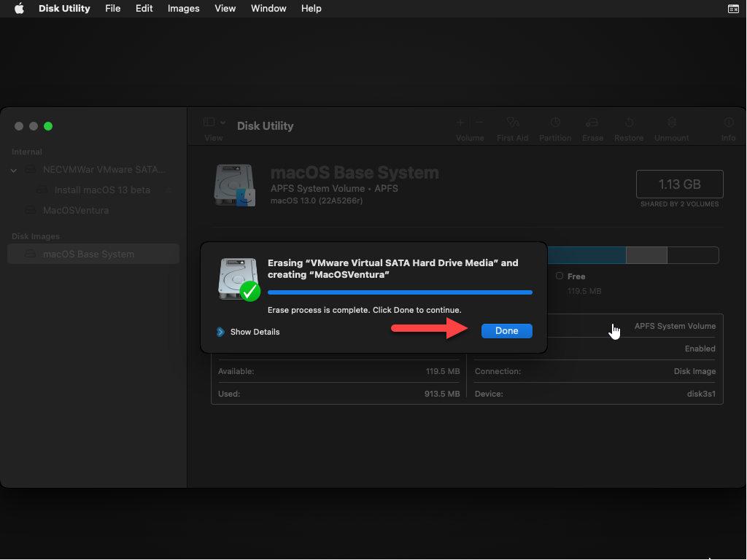Select Install macOS 13 beta volume
The image size is (747, 560).
[x=102, y=190]
